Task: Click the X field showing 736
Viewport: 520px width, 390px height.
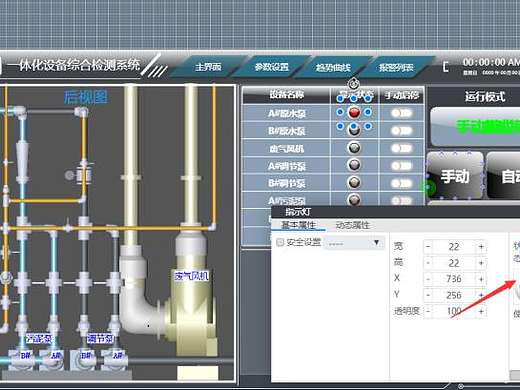Action: point(454,279)
